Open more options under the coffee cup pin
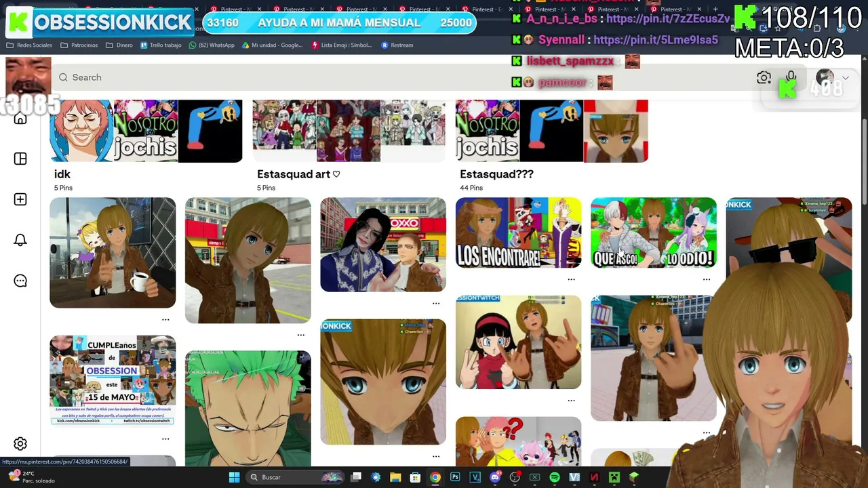868x488 pixels. (x=165, y=319)
